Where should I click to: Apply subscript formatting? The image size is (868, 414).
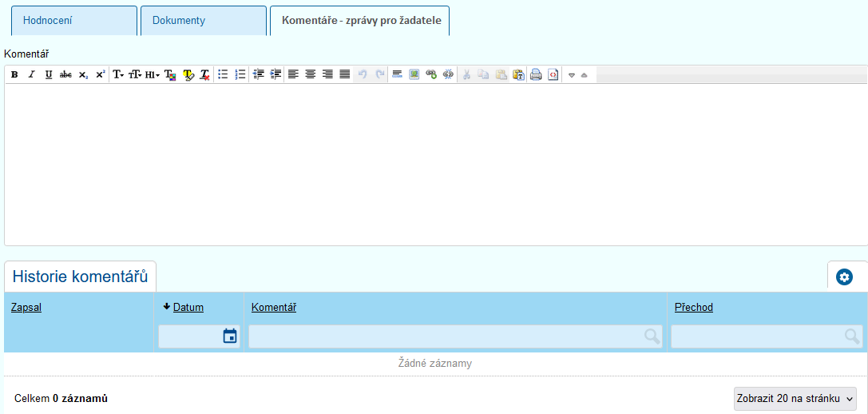point(83,75)
